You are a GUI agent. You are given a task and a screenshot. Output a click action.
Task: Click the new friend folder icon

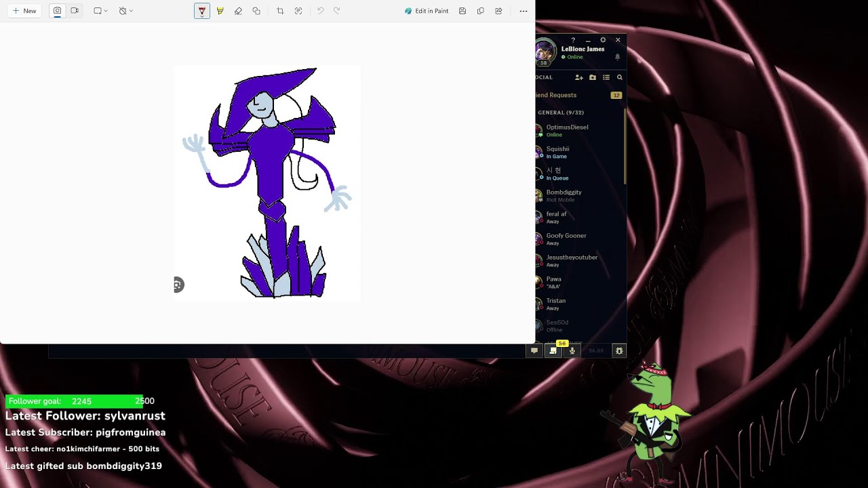tap(593, 77)
